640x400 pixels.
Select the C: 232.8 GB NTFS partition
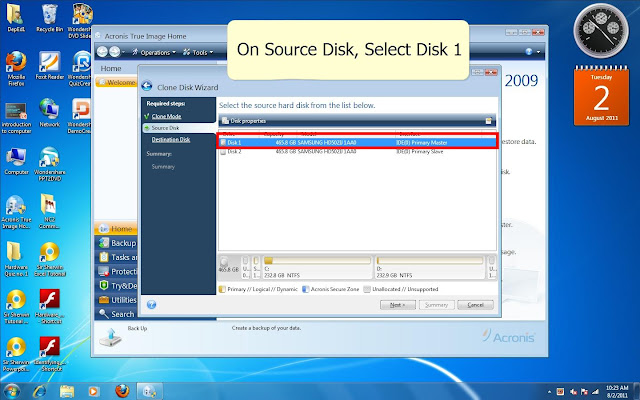[317, 267]
